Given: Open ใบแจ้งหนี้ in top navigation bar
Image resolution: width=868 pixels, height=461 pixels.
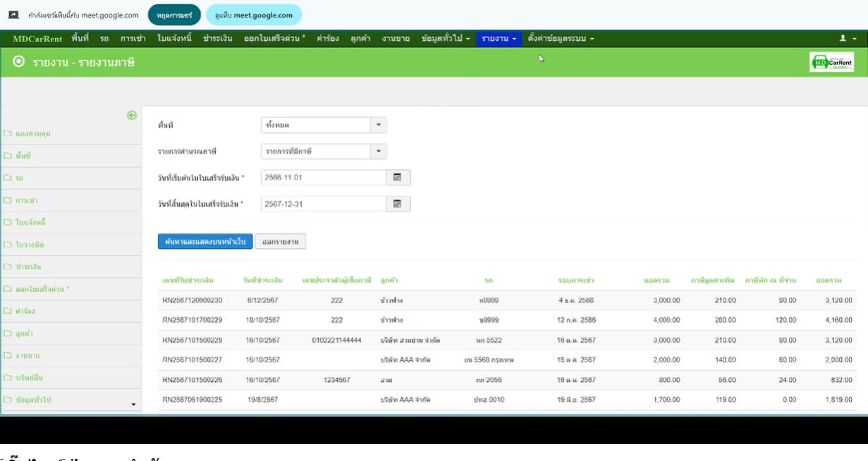Looking at the screenshot, I should (x=174, y=39).
